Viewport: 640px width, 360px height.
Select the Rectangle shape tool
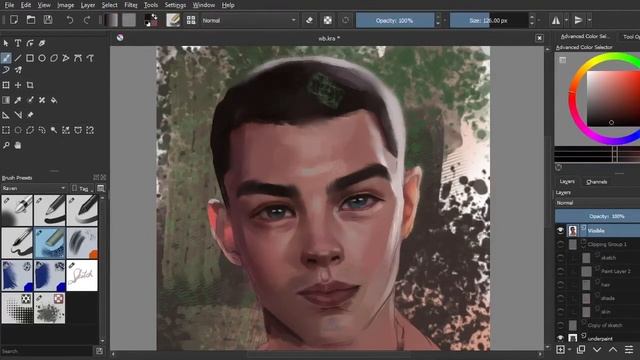[x=30, y=58]
